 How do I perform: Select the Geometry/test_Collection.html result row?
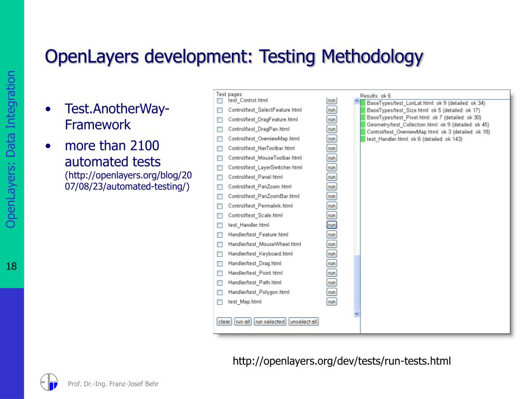(x=425, y=124)
